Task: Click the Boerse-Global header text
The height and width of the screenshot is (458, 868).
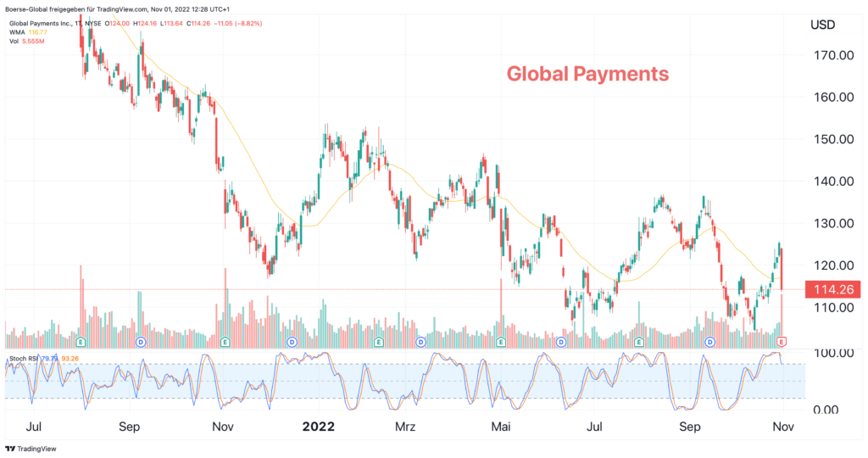Action: click(117, 9)
